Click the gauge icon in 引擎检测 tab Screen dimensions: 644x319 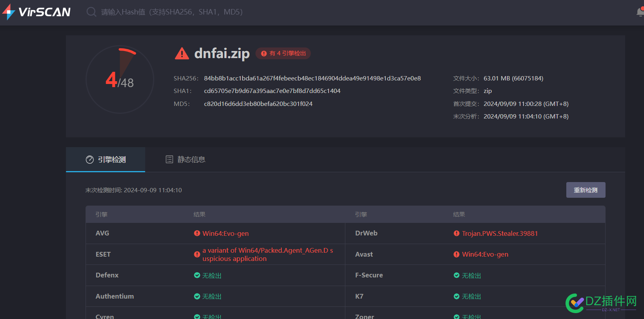point(90,159)
